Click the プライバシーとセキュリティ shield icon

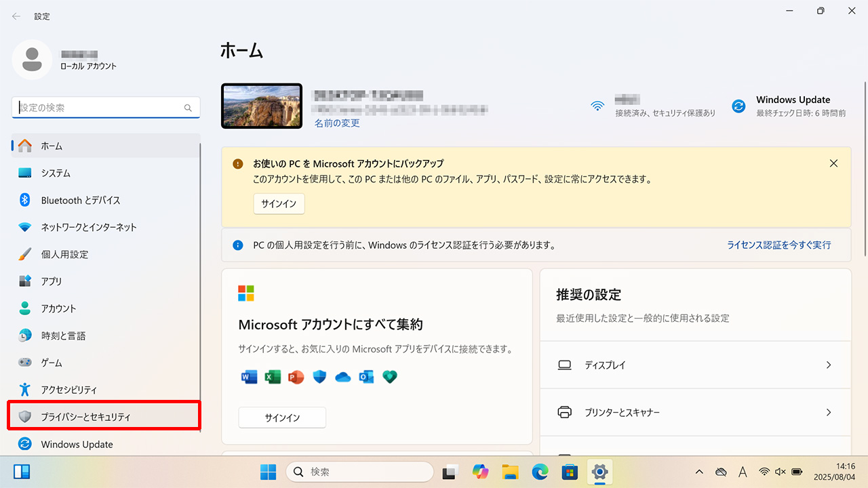tap(25, 417)
